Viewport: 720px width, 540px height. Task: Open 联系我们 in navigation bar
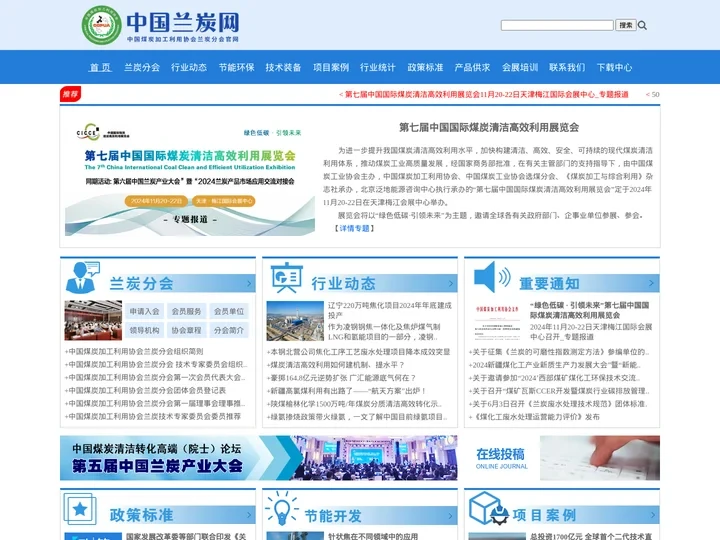(x=567, y=68)
